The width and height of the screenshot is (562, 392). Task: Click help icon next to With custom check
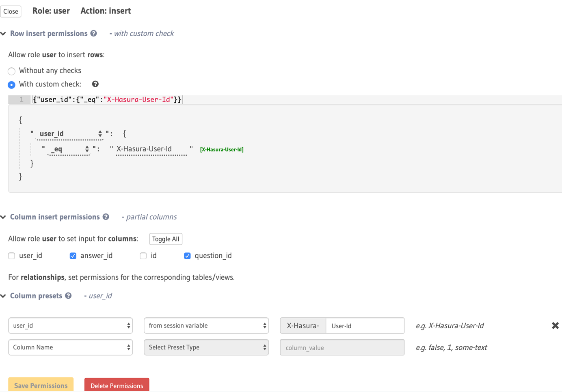click(x=95, y=84)
